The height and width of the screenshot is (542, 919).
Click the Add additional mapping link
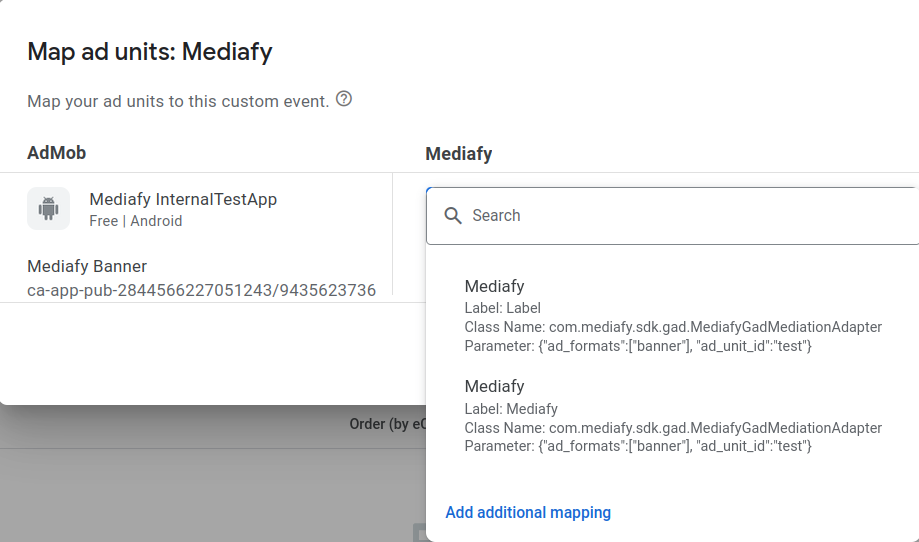coord(528,512)
